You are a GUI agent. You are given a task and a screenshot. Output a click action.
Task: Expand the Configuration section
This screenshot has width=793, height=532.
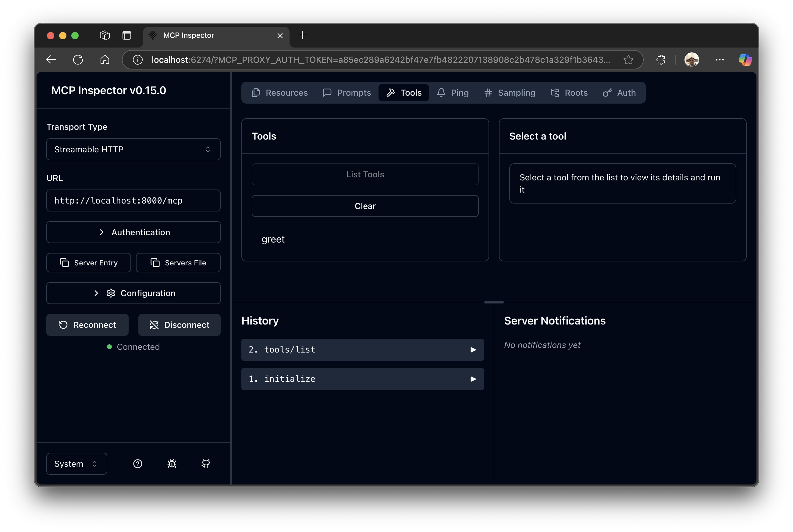(x=133, y=293)
